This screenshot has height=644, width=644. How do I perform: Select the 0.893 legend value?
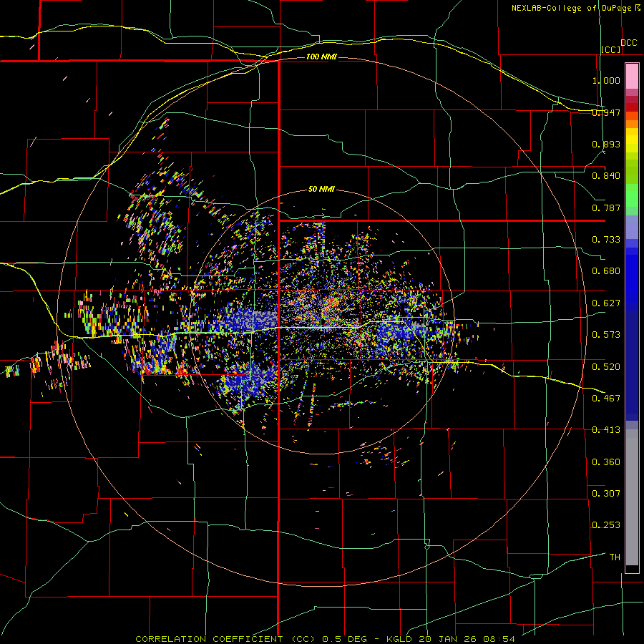606,144
